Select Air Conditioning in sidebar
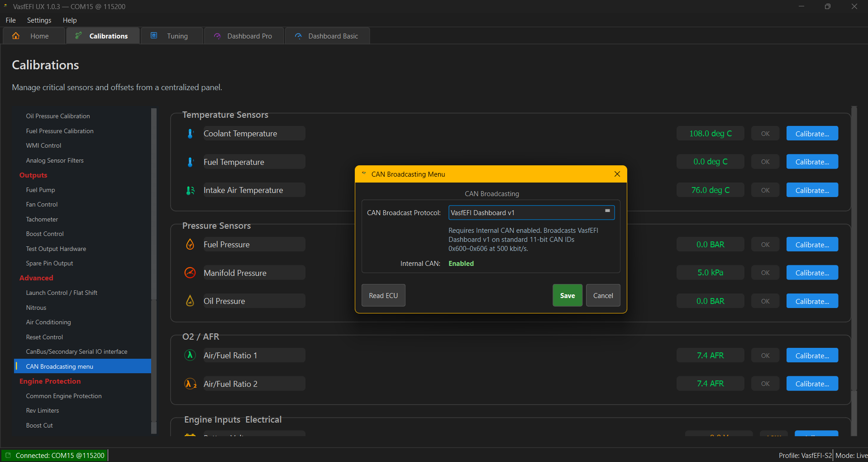The width and height of the screenshot is (868, 462). click(x=83, y=322)
